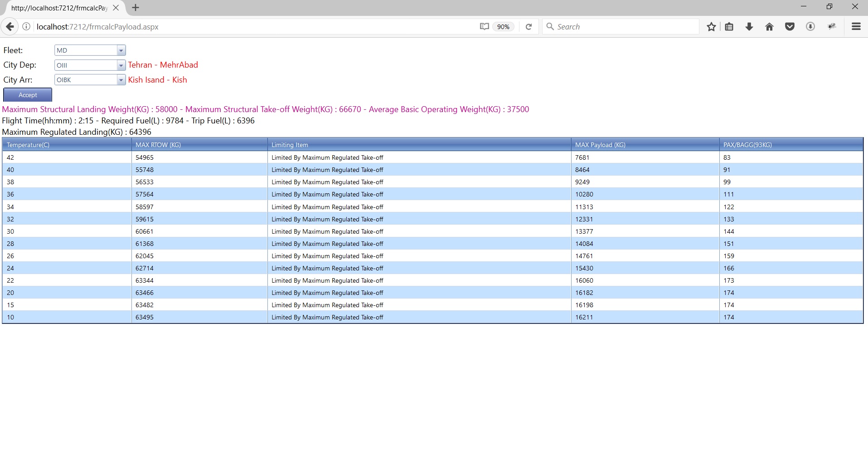Click the Pocket icon in toolbar

[x=790, y=27]
